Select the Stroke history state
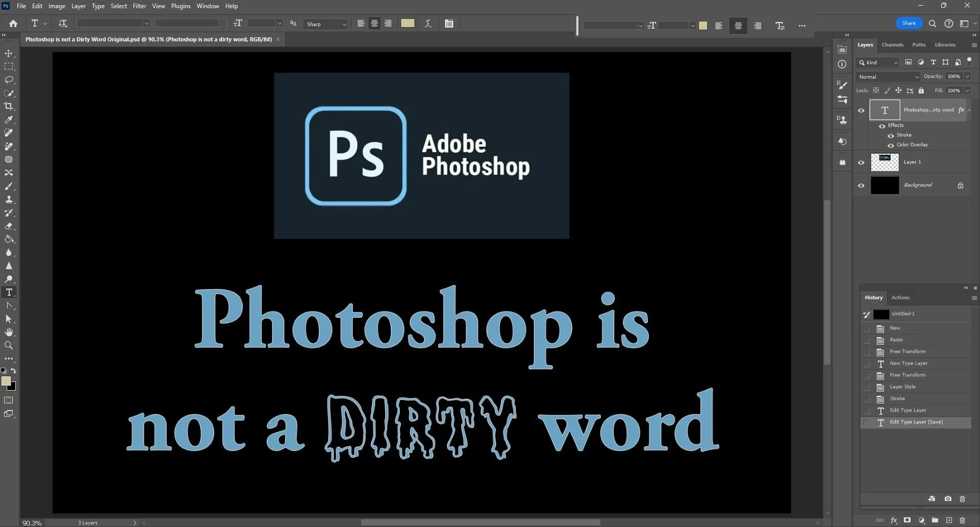The width and height of the screenshot is (980, 527). tap(916, 399)
